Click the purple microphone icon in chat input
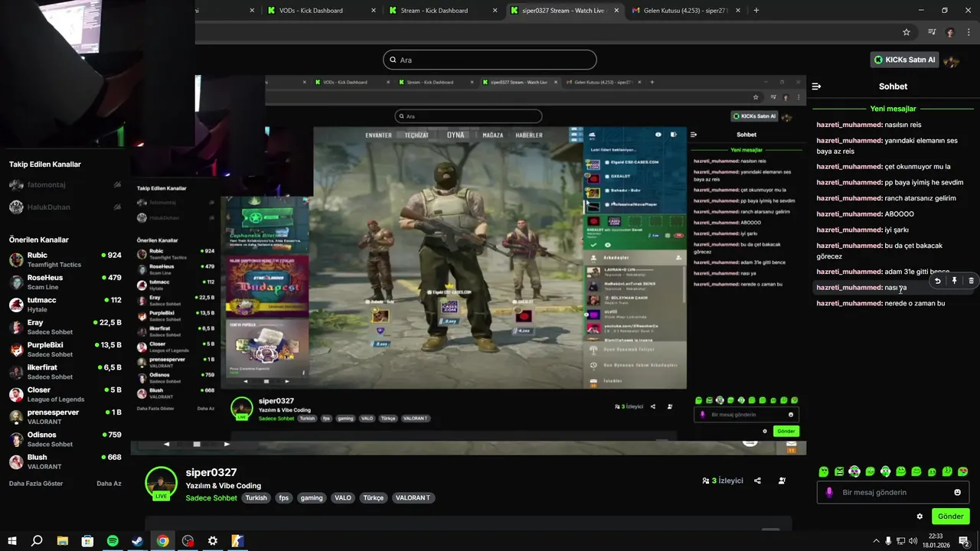This screenshot has height=551, width=980. pyautogui.click(x=829, y=492)
